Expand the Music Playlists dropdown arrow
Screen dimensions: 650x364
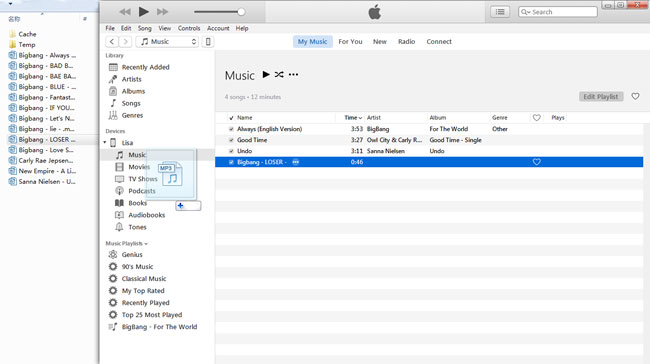[x=146, y=244]
